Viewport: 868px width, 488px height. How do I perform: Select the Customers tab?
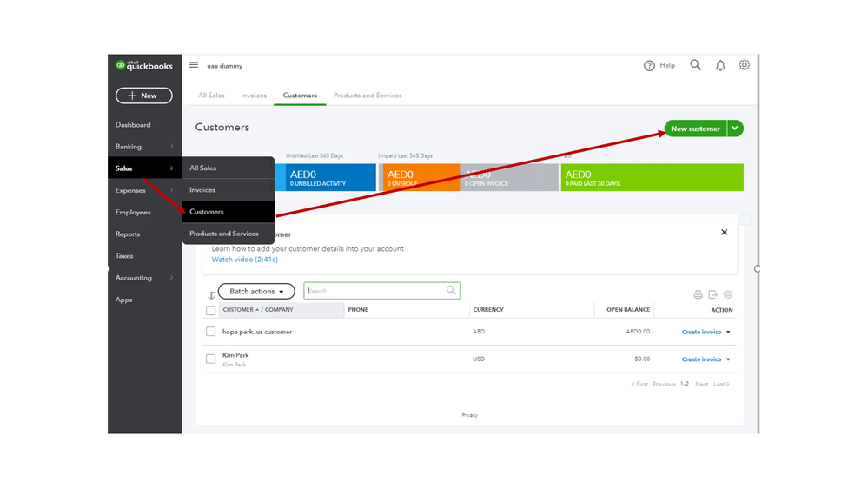(300, 96)
